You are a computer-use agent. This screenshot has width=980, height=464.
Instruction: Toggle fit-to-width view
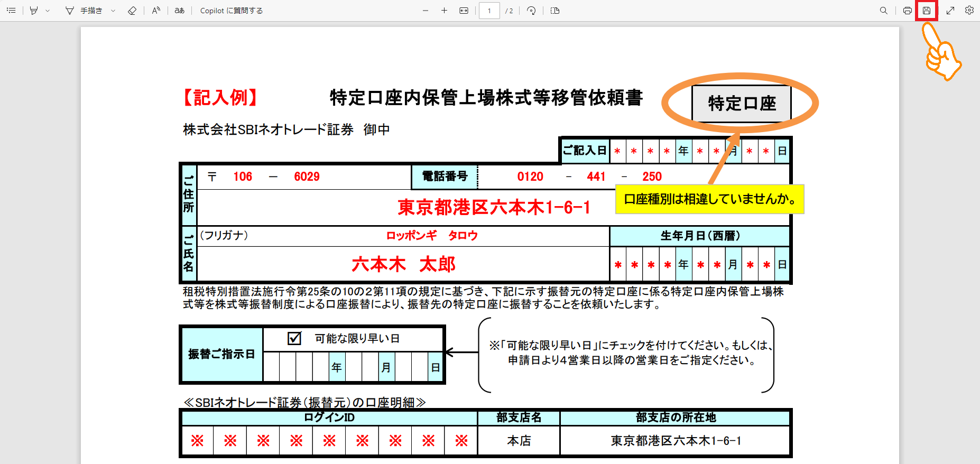click(464, 11)
